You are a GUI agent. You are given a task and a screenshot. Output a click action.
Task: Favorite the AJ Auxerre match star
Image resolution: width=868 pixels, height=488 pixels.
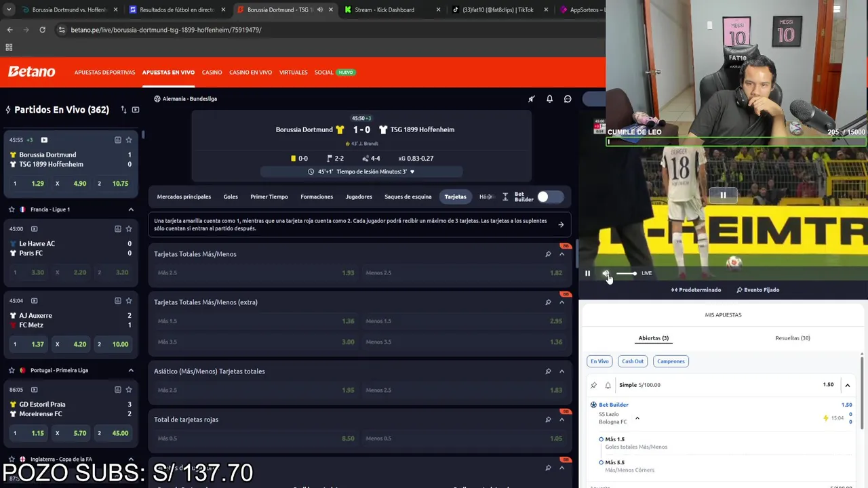(129, 300)
